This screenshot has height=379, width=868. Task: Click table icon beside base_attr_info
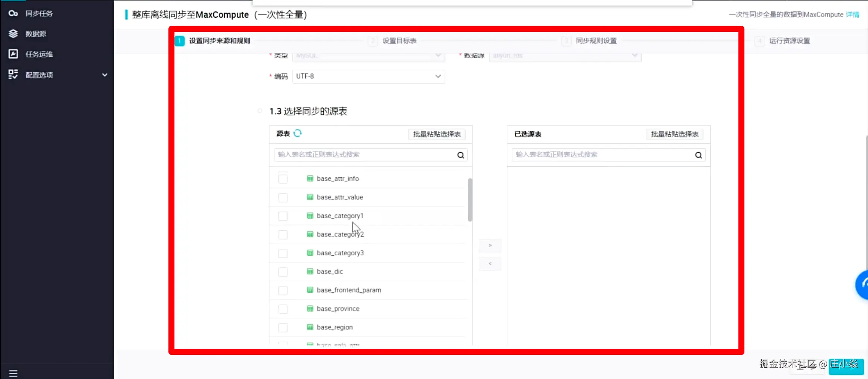[310, 179]
